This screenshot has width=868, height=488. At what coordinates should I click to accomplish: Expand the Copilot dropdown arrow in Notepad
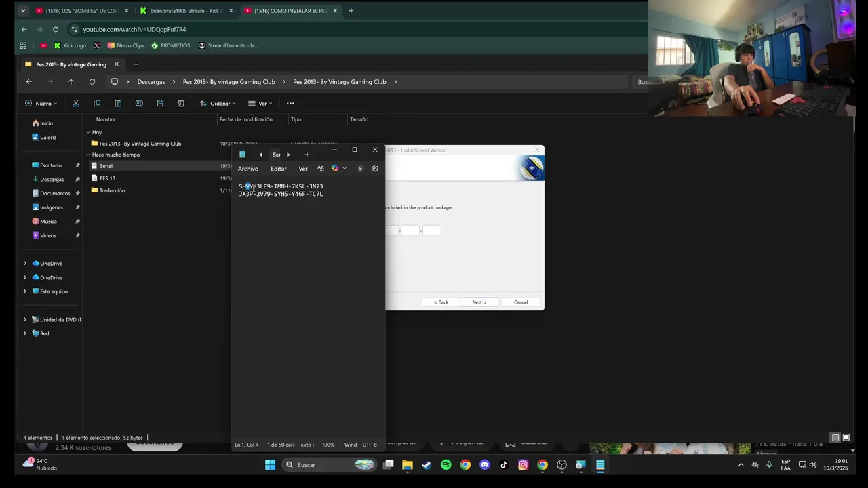[344, 168]
